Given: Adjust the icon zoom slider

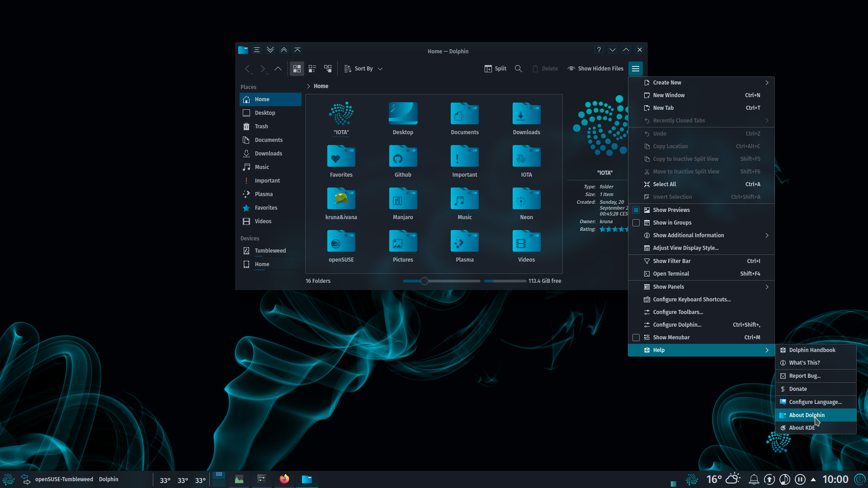Looking at the screenshot, I should (x=442, y=281).
